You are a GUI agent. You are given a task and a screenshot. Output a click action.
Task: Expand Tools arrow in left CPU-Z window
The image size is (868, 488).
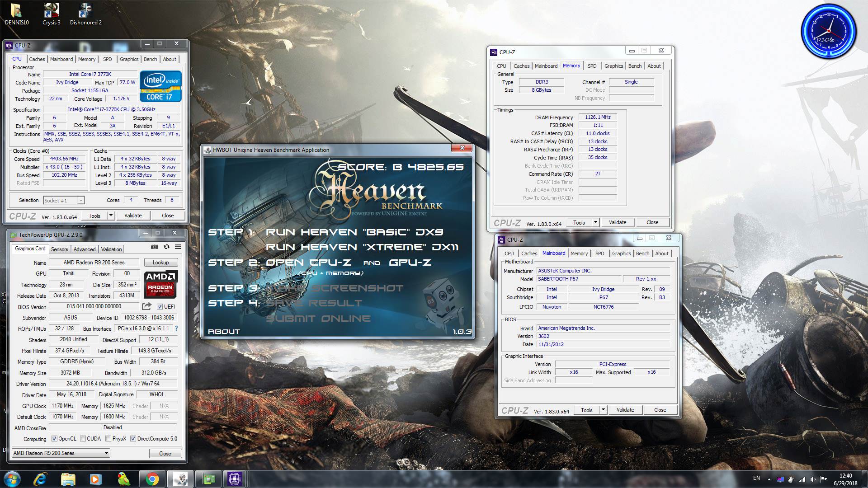tap(111, 216)
